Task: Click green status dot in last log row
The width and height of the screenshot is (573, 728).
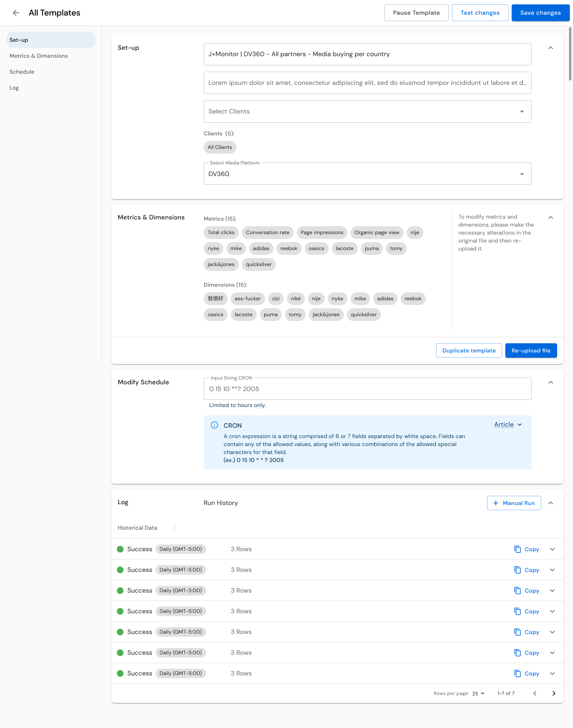Action: [120, 673]
